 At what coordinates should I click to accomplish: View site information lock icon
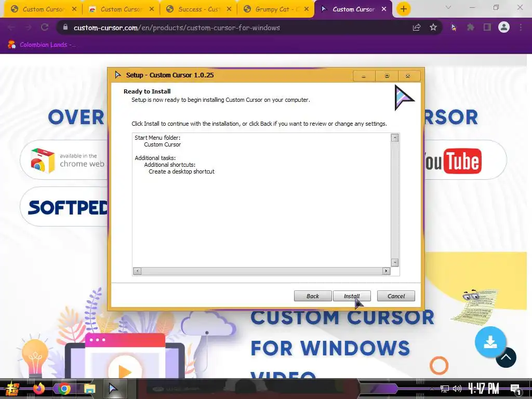point(65,28)
